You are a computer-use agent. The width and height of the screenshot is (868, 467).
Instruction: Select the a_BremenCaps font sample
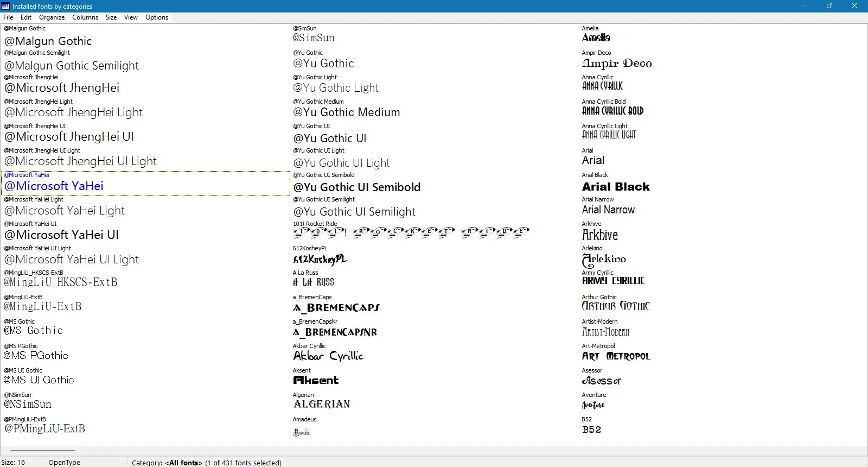[x=336, y=308]
